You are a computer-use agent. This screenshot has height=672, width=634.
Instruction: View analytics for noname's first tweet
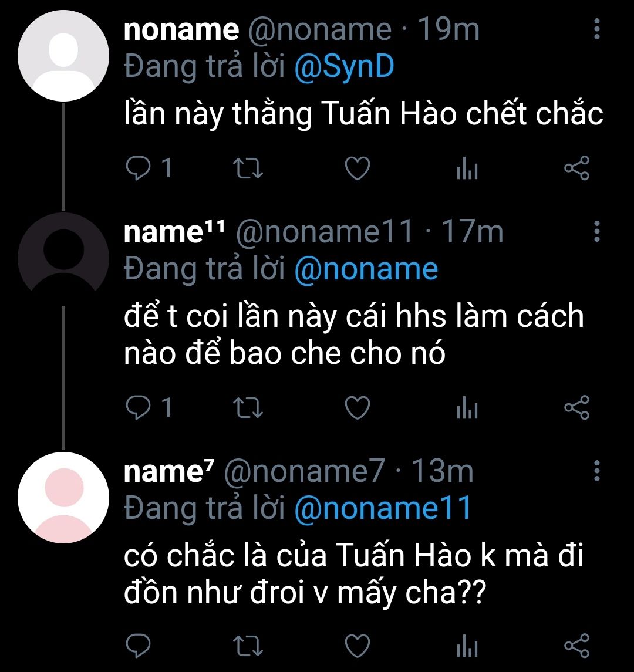467,170
